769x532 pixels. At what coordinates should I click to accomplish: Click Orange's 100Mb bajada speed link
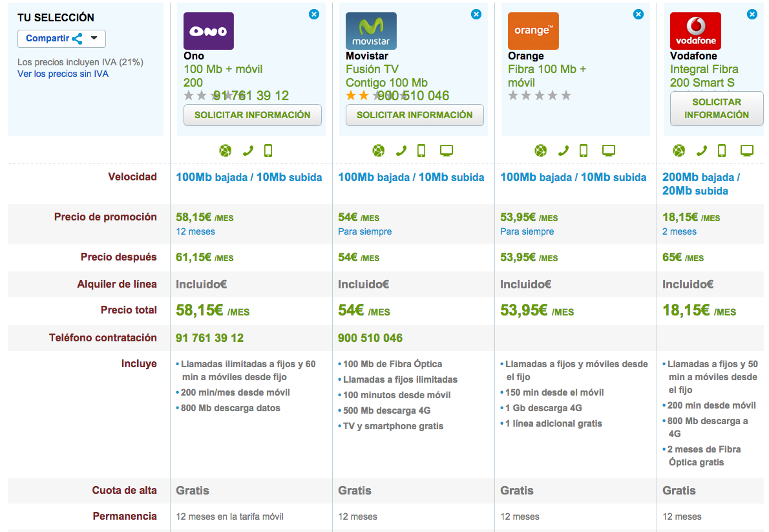[x=573, y=177]
